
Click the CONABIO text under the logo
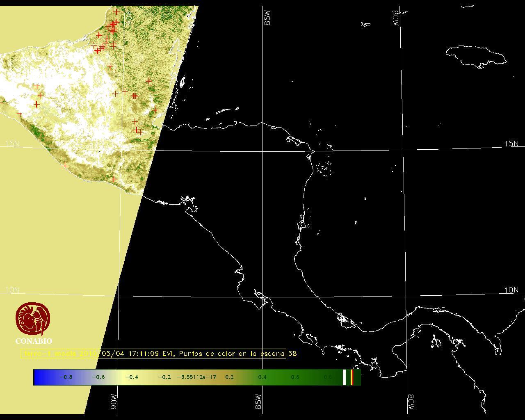click(x=34, y=341)
